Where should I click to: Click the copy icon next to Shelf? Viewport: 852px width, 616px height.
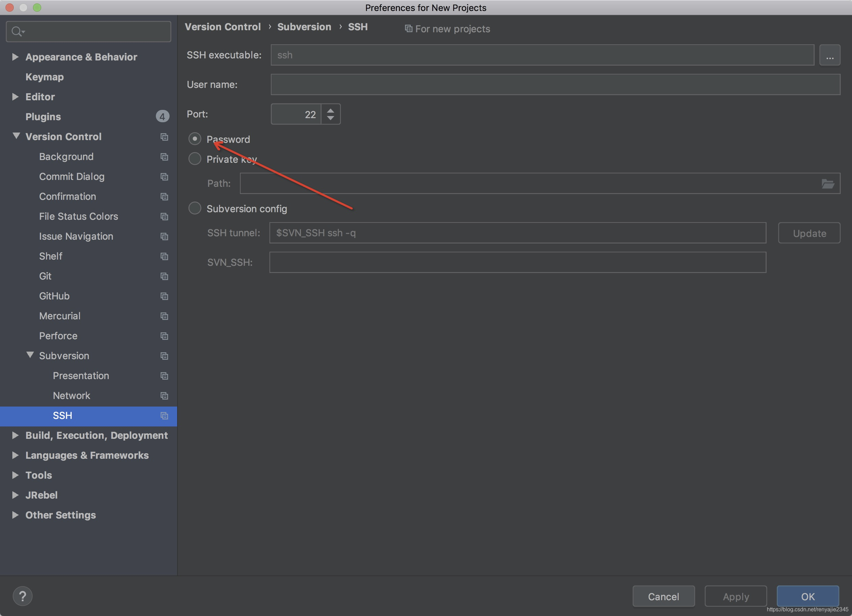tap(164, 256)
